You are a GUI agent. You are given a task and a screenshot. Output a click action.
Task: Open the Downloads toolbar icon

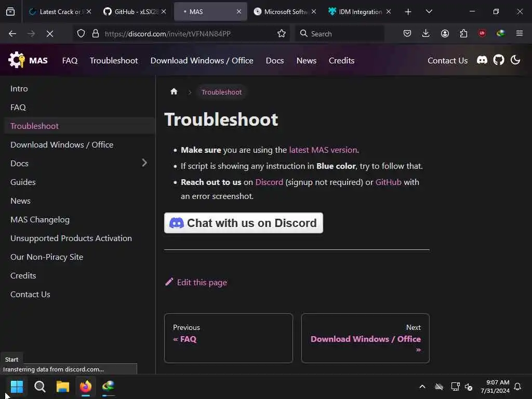(x=425, y=33)
